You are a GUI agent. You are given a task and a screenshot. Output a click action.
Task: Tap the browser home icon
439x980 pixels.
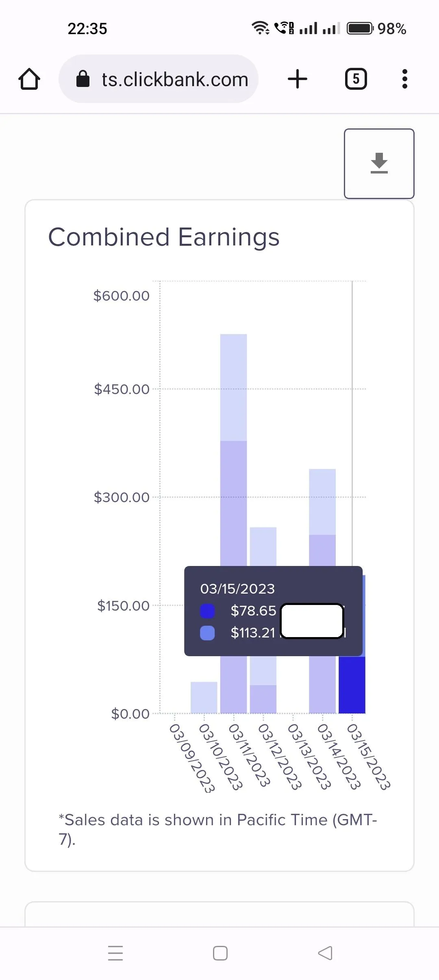[x=29, y=79]
